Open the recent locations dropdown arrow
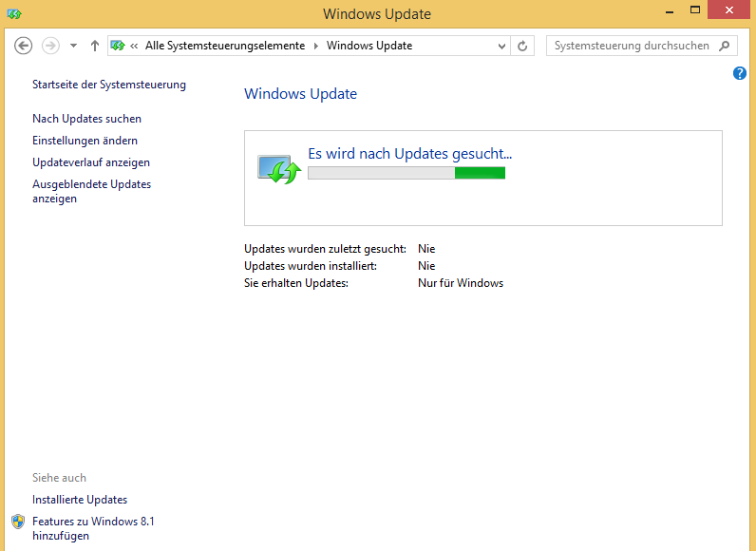This screenshot has height=551, width=756. [73, 46]
